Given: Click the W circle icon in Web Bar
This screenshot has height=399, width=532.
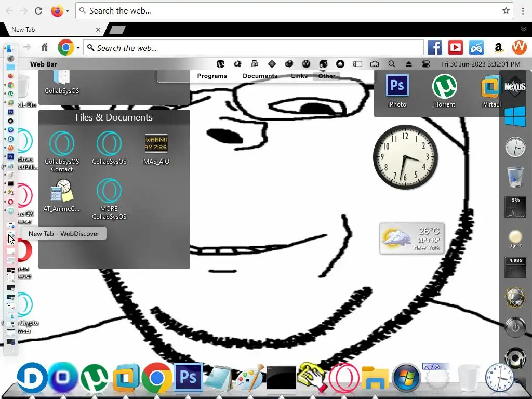Looking at the screenshot, I should [306, 64].
